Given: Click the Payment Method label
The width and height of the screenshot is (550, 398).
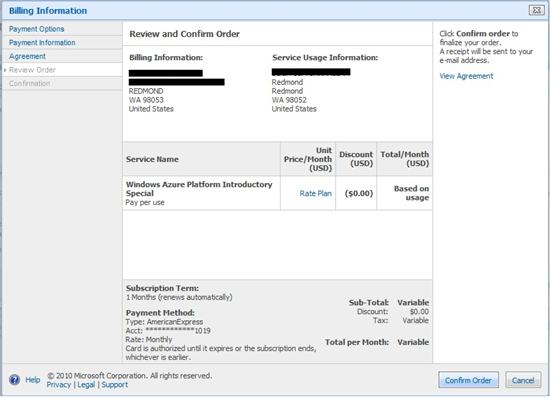Looking at the screenshot, I should click(x=160, y=313).
